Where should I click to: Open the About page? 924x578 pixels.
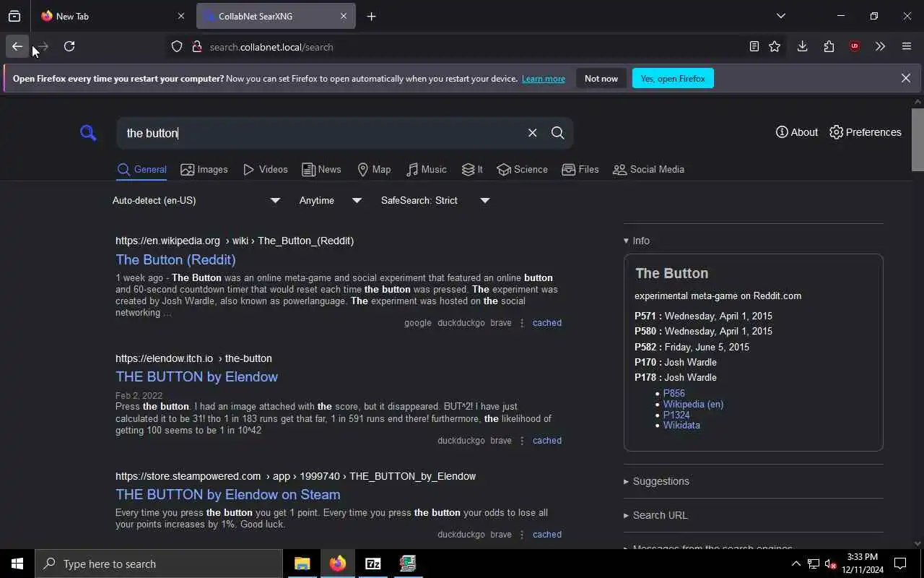click(797, 132)
